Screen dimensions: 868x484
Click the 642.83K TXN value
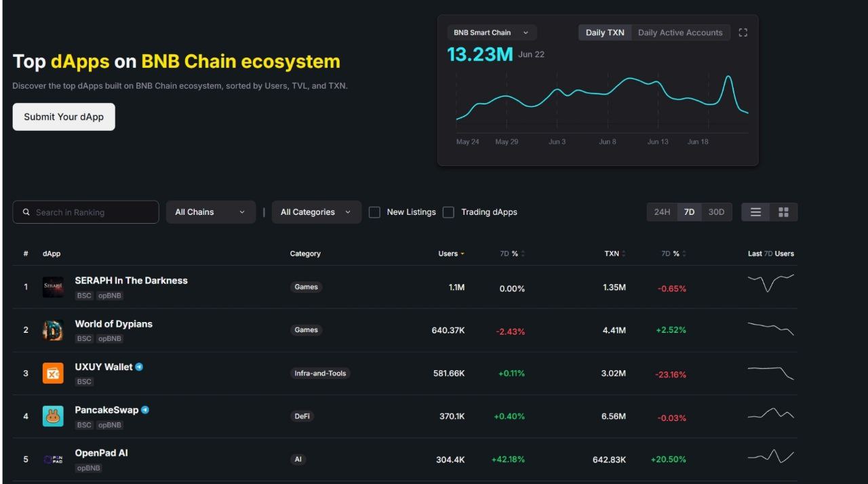pyautogui.click(x=610, y=460)
